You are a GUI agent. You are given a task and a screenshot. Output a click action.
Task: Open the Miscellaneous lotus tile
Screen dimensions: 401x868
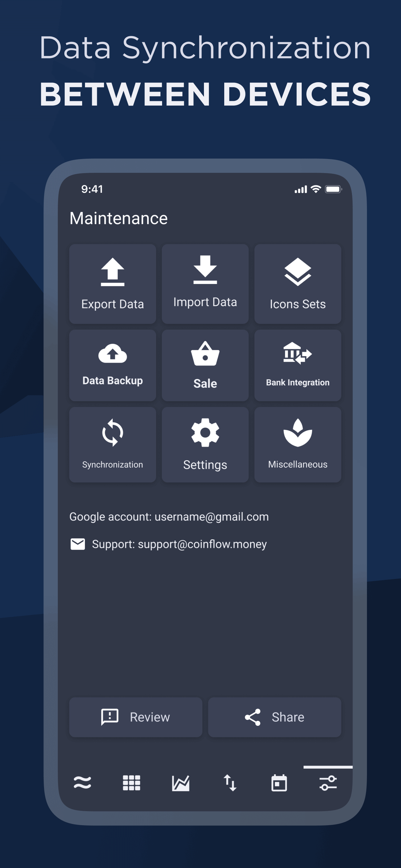pos(298,444)
